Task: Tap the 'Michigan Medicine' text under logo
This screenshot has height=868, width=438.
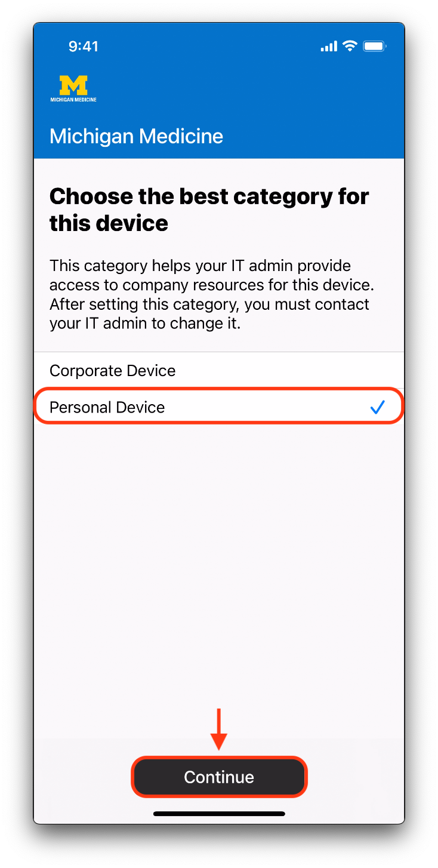Action: (73, 99)
